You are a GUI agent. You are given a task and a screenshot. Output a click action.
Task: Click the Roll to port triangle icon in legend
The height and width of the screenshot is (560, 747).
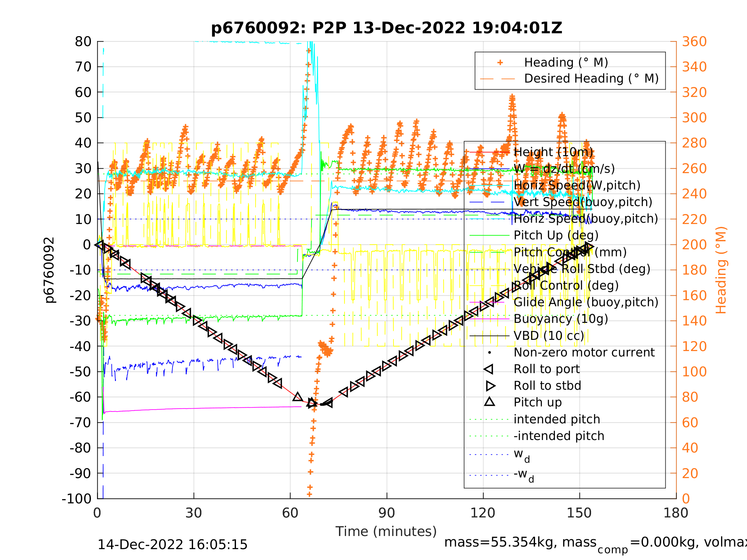489,369
